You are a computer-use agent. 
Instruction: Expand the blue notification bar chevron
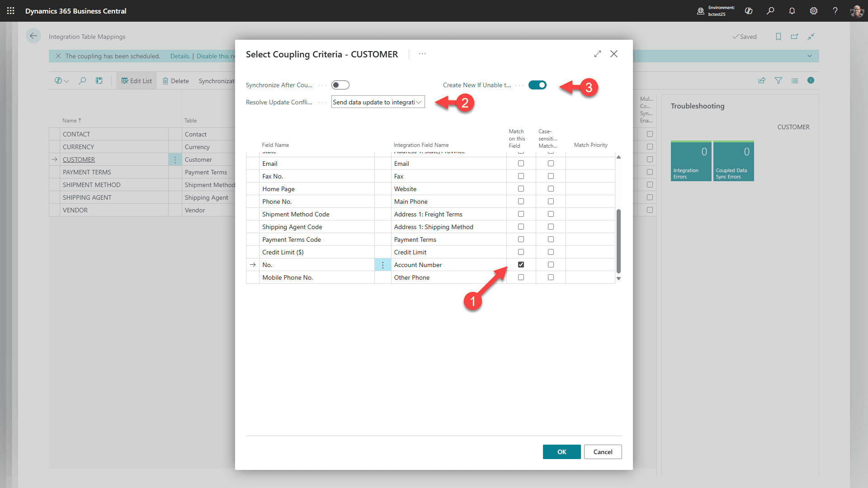click(x=809, y=56)
